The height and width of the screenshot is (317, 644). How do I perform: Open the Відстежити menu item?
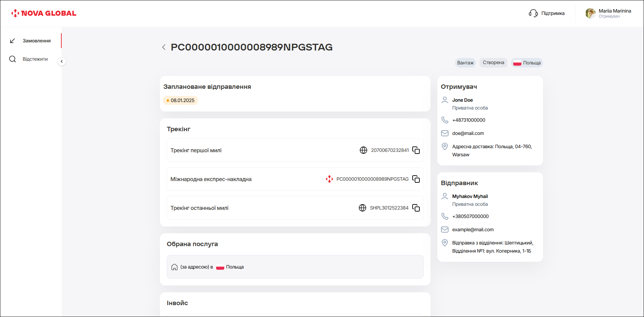click(35, 59)
